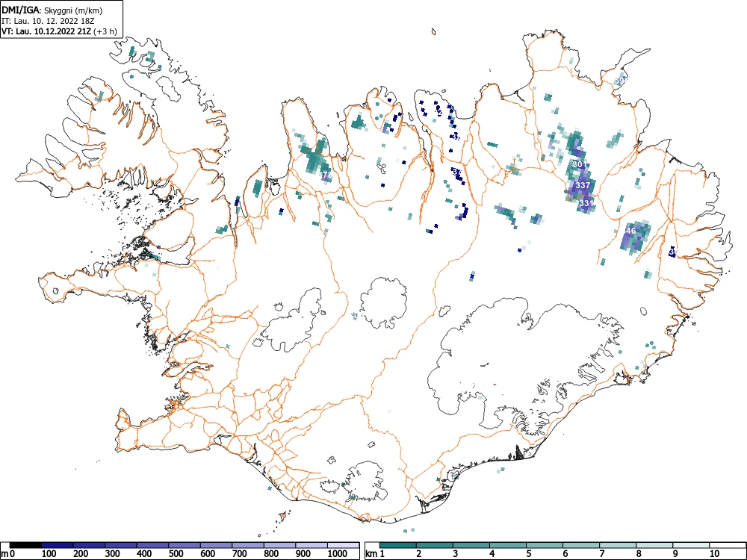This screenshot has height=560, width=747.
Task: Click the "m 0" label on metre legend
Action: [8, 554]
